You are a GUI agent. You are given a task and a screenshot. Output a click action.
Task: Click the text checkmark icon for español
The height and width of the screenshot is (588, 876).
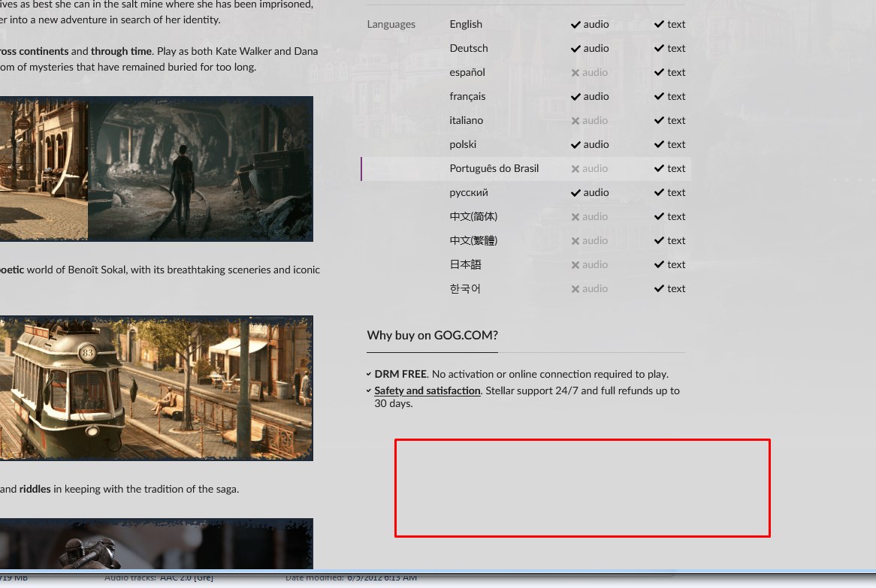(x=659, y=73)
